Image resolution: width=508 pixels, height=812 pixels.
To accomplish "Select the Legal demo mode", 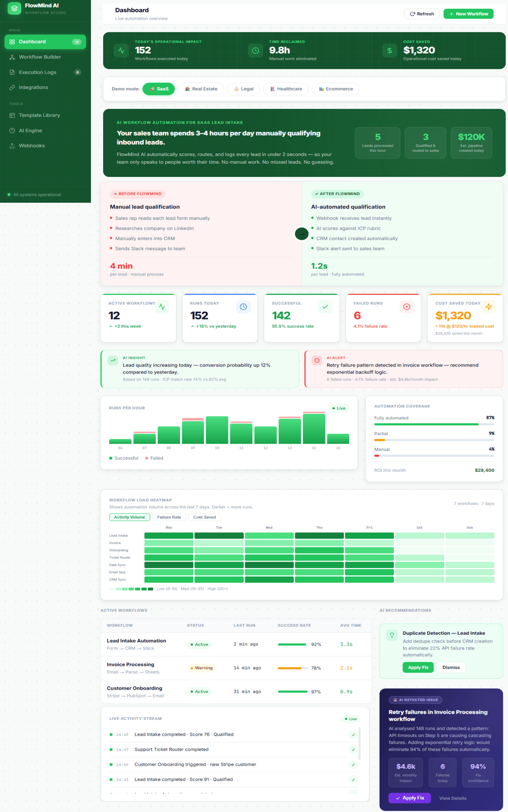I will tap(243, 89).
